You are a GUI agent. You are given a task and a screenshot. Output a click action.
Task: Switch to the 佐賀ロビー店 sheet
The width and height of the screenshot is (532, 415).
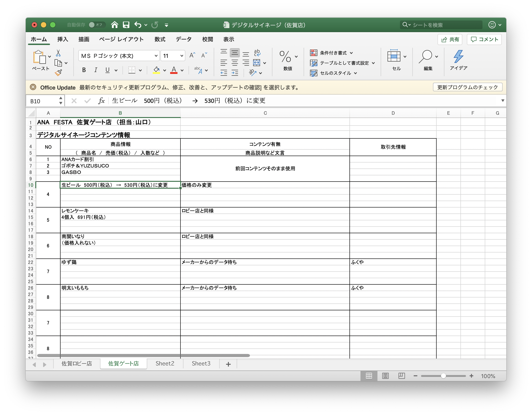pos(77,363)
